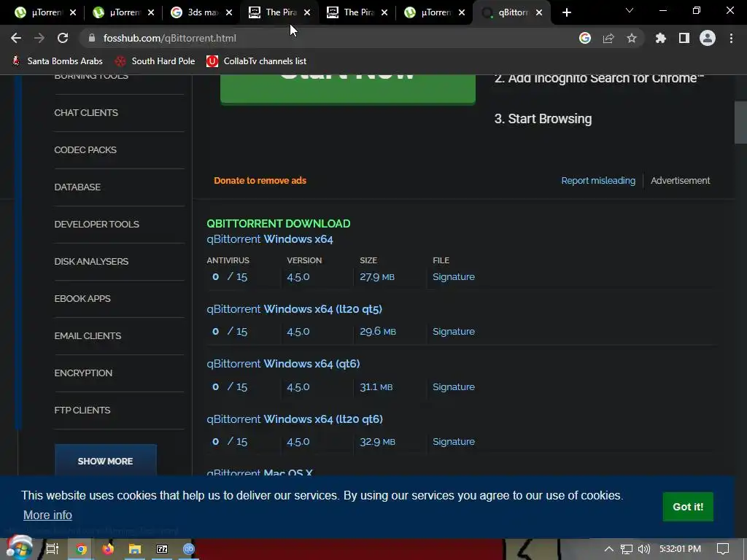Open Codec Packs category
This screenshot has width=747, height=560.
coord(85,150)
